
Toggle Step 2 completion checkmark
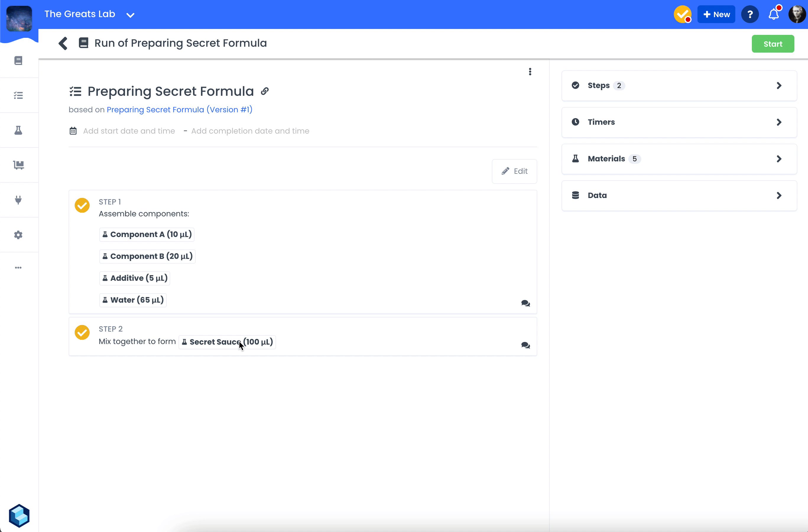[x=82, y=332]
